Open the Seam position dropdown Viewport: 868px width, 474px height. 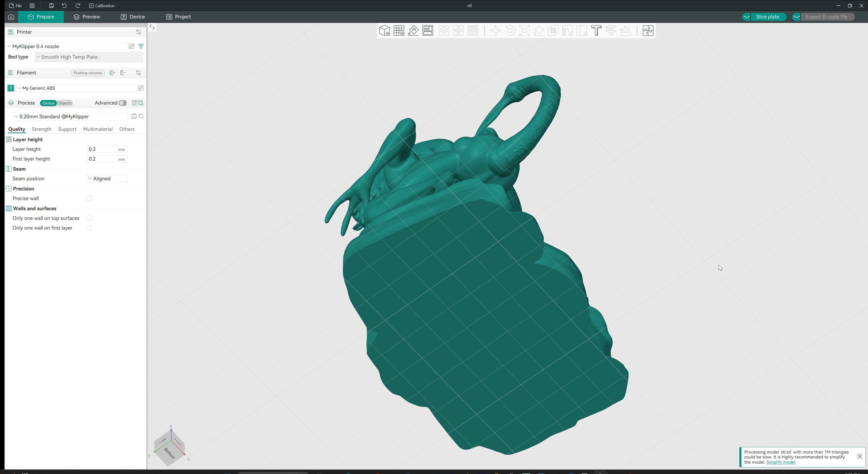107,179
